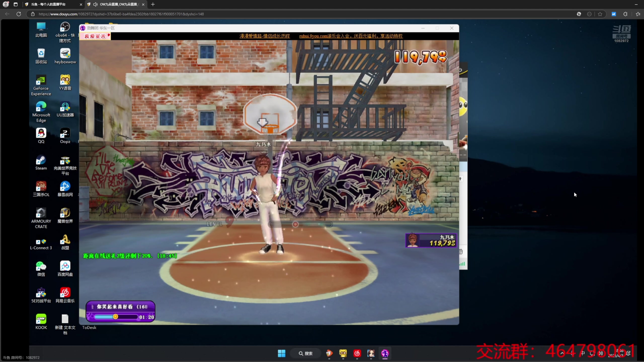Click the backboard down-arrow marker
This screenshot has width=644, height=362.
point(262,123)
